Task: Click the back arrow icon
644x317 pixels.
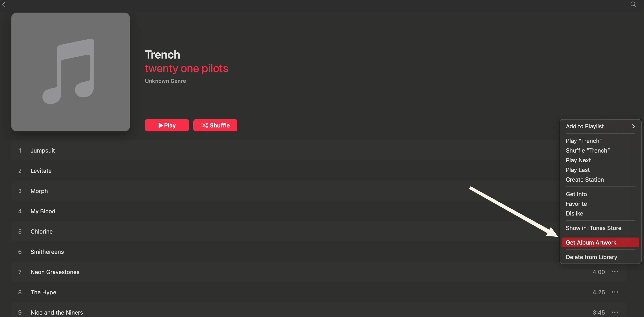Action: 4,4
